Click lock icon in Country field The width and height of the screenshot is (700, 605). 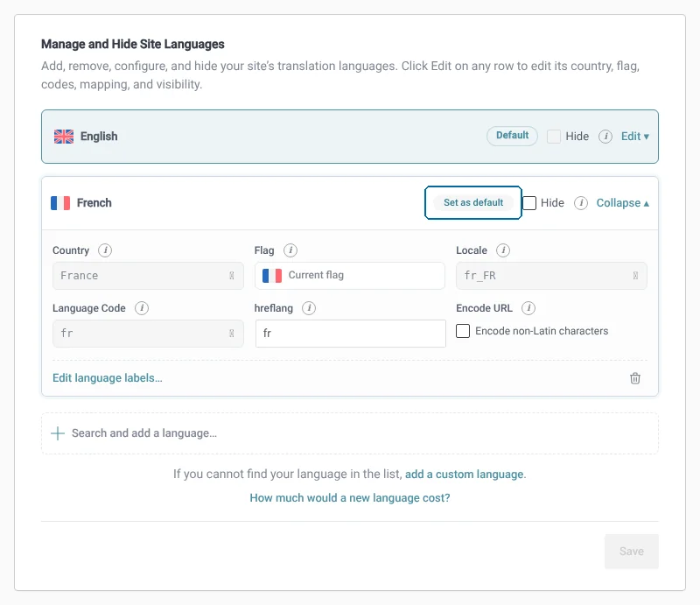click(232, 276)
